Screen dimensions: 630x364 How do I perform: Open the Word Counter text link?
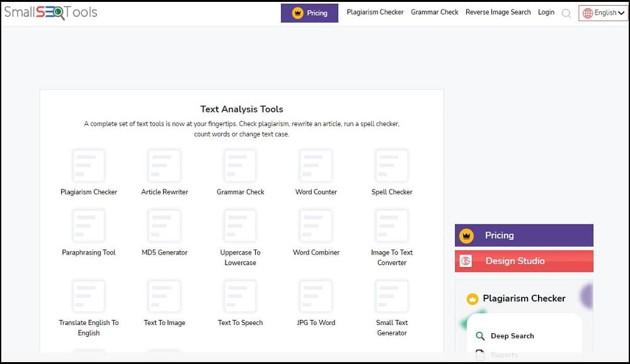tap(316, 192)
